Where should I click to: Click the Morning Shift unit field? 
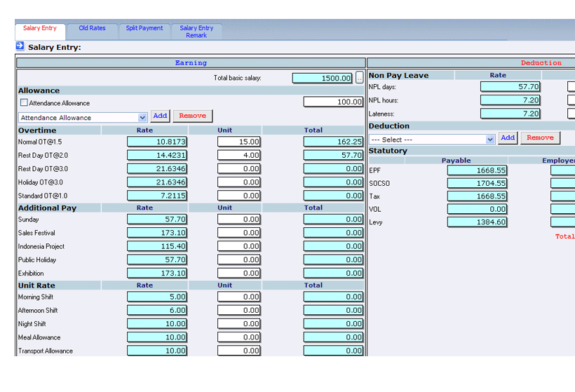tap(238, 297)
